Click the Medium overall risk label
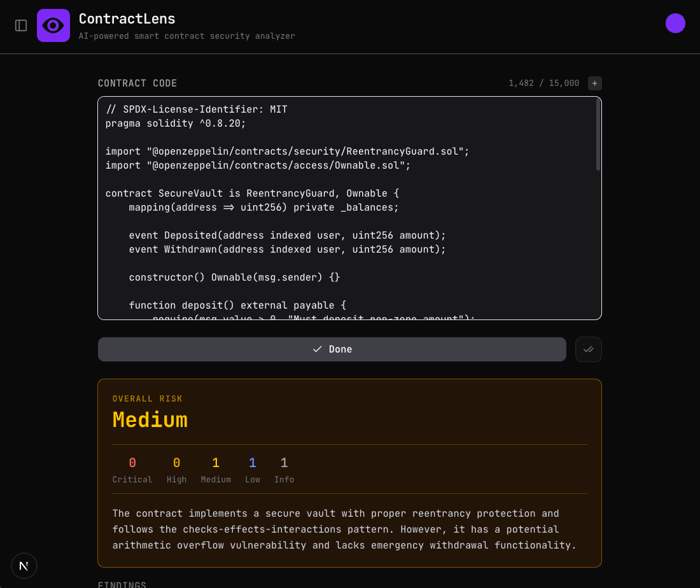 tap(150, 419)
